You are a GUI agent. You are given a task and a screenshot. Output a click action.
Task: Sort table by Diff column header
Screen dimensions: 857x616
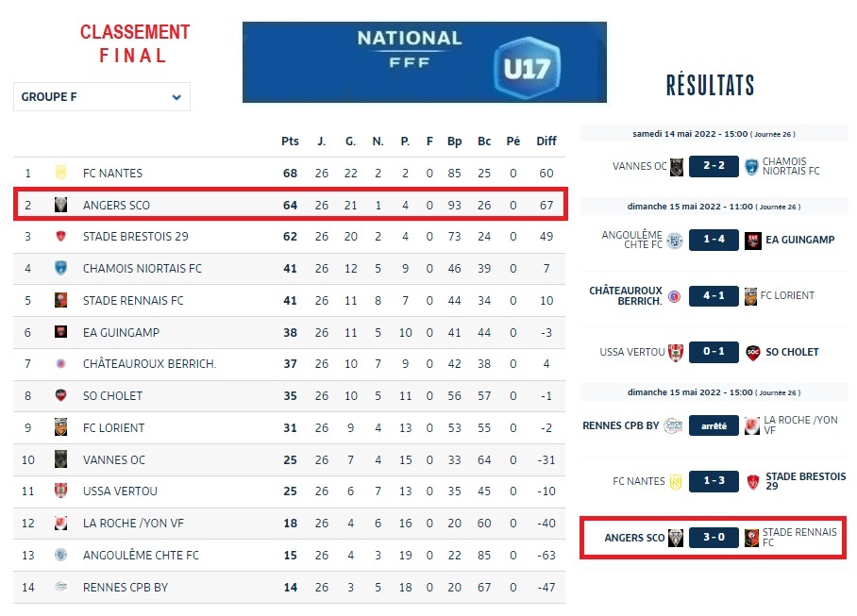click(546, 142)
